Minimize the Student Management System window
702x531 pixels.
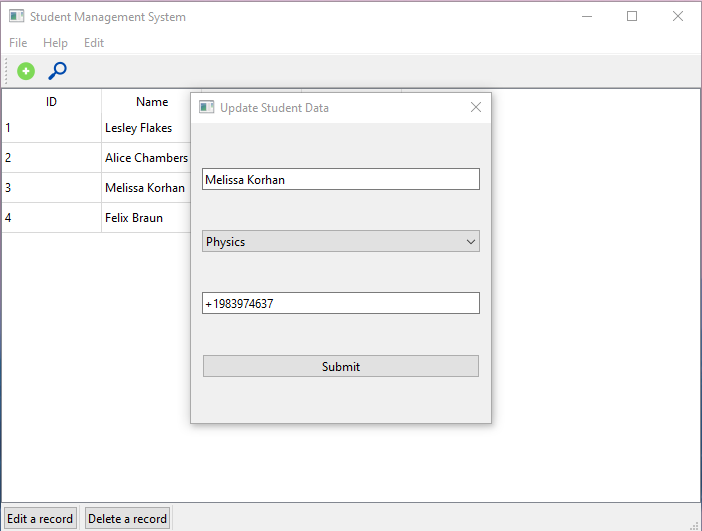(x=587, y=17)
